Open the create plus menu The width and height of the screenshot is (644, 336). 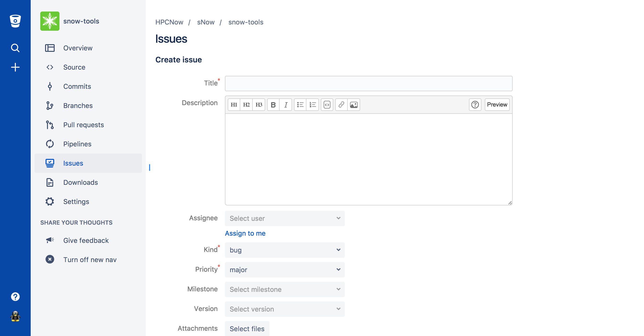click(15, 67)
